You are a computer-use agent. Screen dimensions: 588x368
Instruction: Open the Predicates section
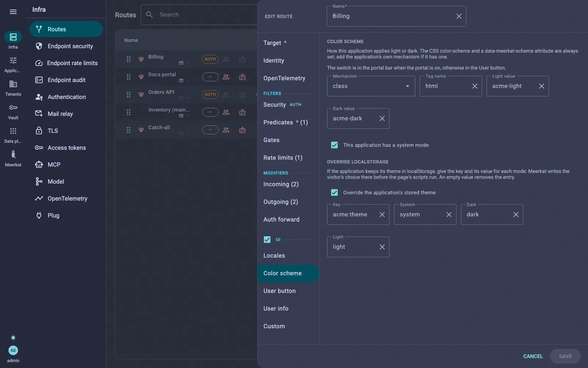coord(288,123)
